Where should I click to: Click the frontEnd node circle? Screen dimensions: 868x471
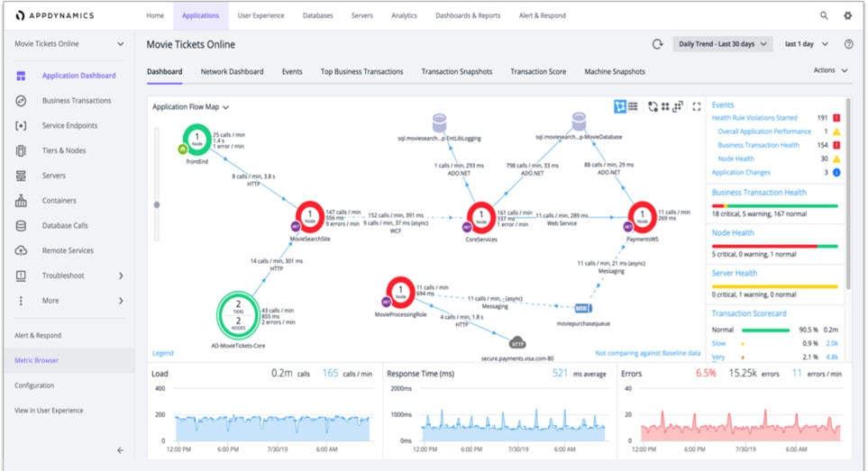pyautogui.click(x=197, y=140)
